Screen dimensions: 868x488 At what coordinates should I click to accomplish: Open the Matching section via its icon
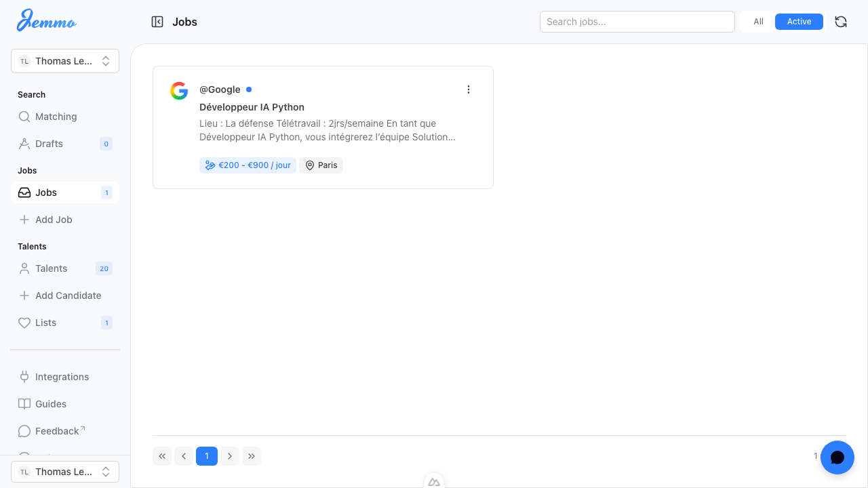coord(24,117)
